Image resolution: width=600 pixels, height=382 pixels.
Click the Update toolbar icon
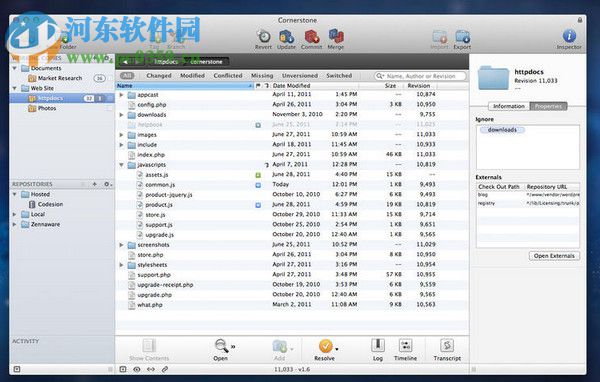tap(286, 37)
